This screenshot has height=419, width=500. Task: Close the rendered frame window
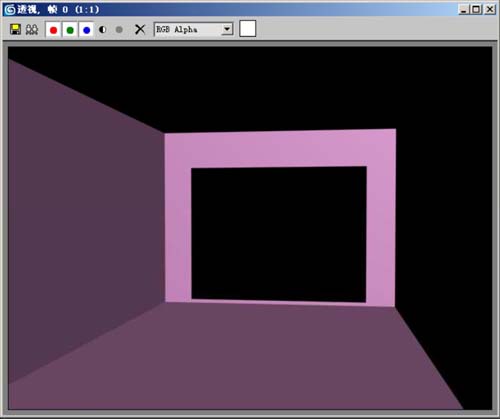click(x=490, y=9)
